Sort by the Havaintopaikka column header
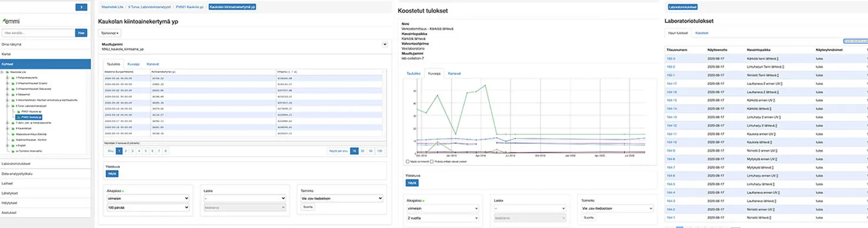This screenshot has width=868, height=228. [x=759, y=50]
